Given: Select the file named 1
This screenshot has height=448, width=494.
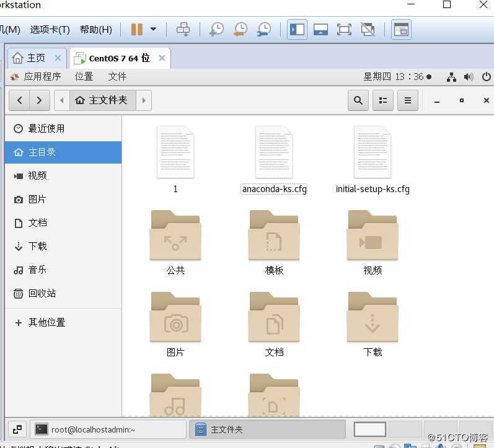Looking at the screenshot, I should click(x=175, y=152).
